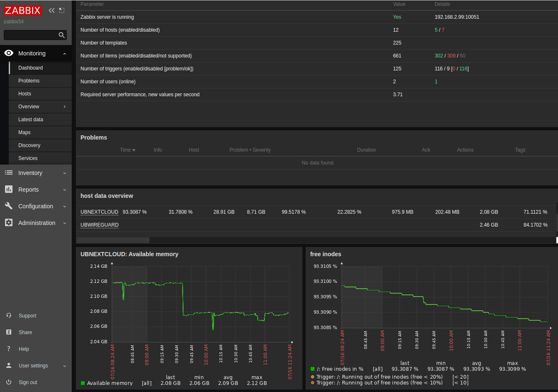Viewport: 558px width, 392px height.
Task: Expand the User settings chevron
Action: [x=65, y=366]
